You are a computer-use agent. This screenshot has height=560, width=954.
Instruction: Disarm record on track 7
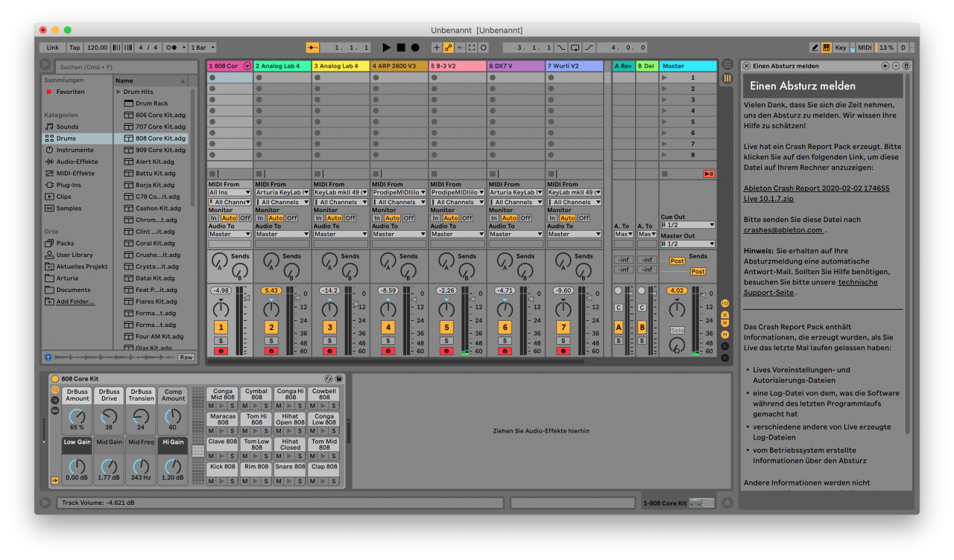click(563, 351)
